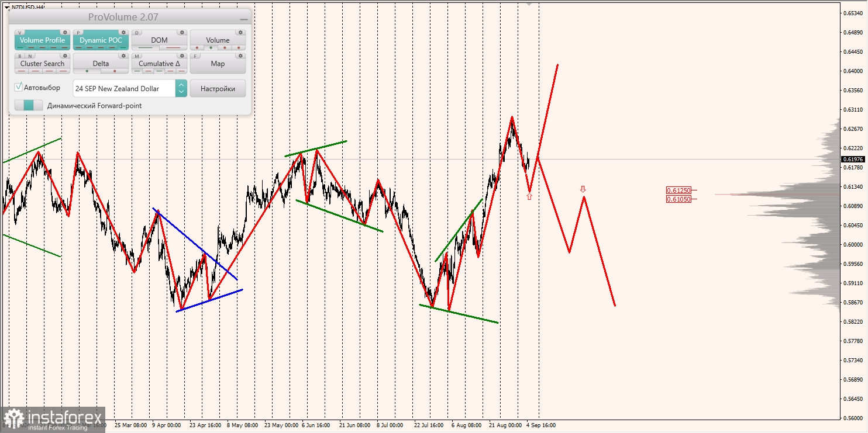This screenshot has height=433, width=868.
Task: Click the 22 Jul 16:00 time label
Action: tap(430, 425)
